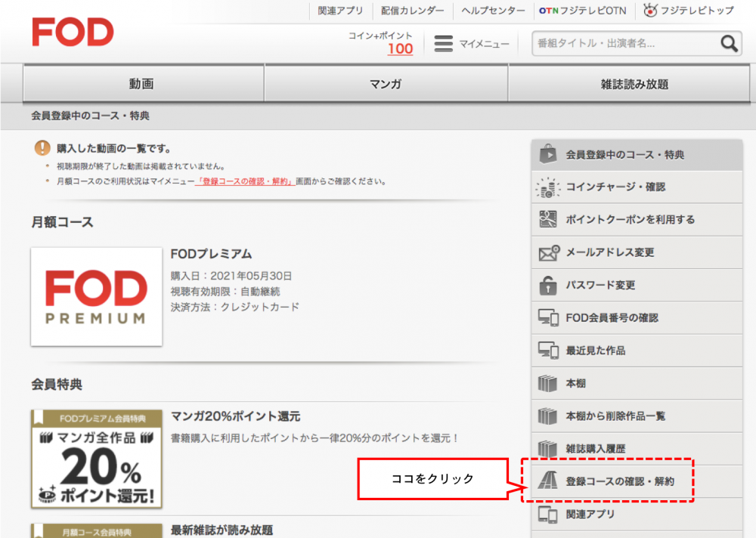The width and height of the screenshot is (756, 538).
Task: Select パスワード変更 sidebar label
Action: coord(600,285)
